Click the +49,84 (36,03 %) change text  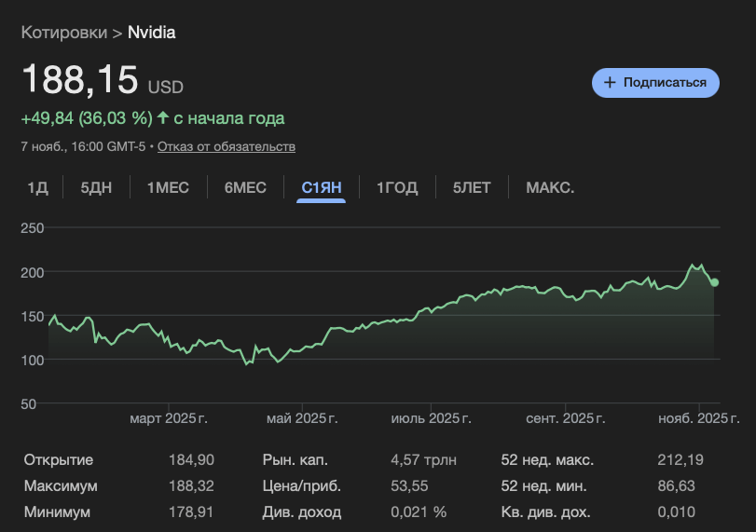pyautogui.click(x=87, y=118)
